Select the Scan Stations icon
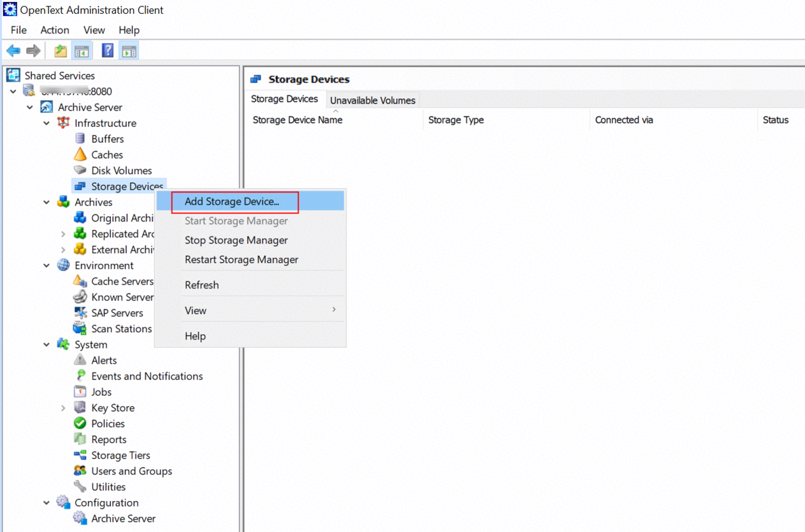The height and width of the screenshot is (532, 805). [x=80, y=329]
